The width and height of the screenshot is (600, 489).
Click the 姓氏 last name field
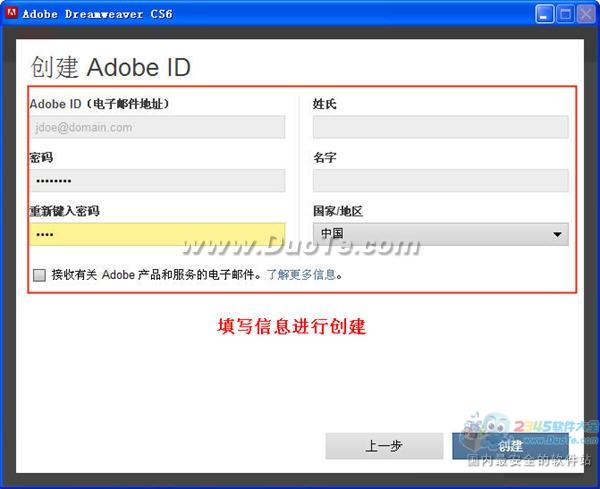(x=440, y=127)
